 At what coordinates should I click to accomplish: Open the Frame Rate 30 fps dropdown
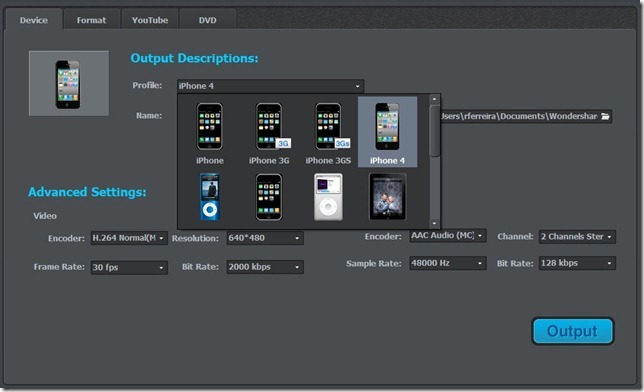coord(129,267)
